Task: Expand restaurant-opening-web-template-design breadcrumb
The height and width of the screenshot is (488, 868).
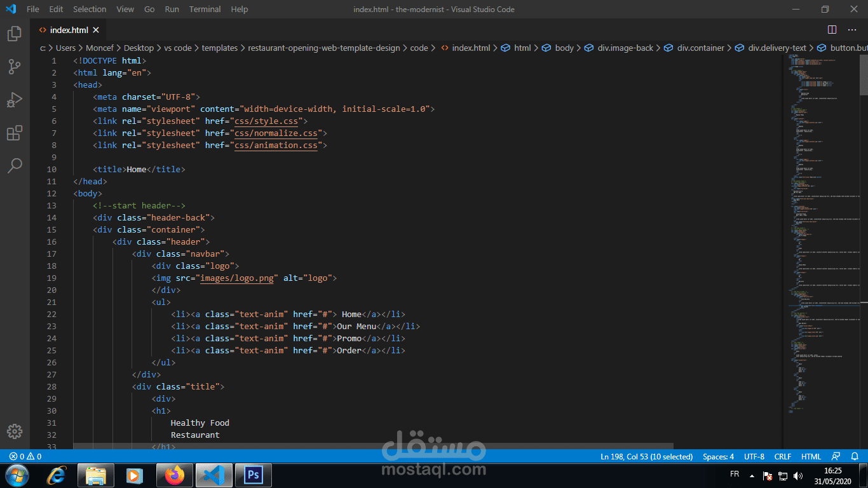Action: coord(324,48)
